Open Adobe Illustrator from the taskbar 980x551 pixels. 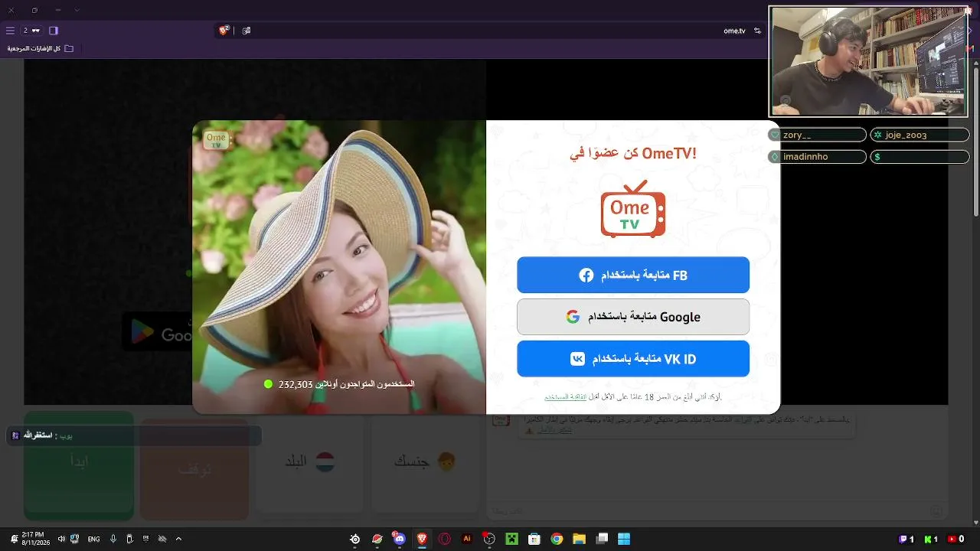(x=467, y=539)
